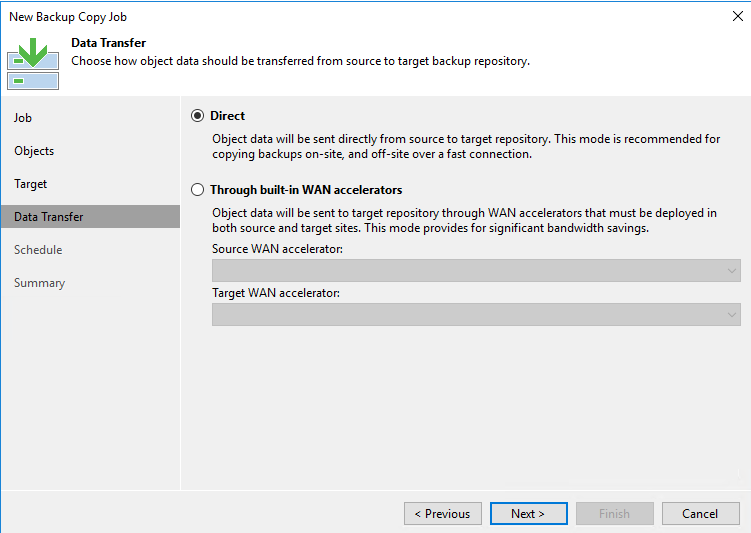751x533 pixels.
Task: Close the New Backup Copy Job dialog
Action: click(738, 16)
